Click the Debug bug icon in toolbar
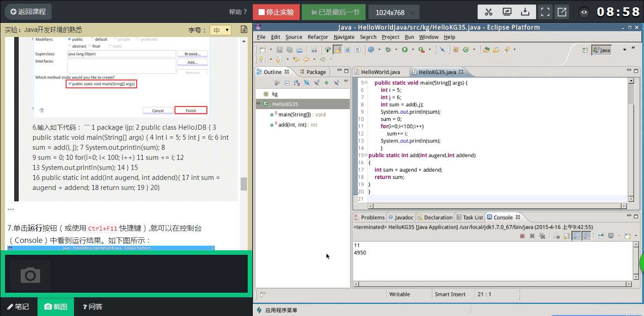This screenshot has height=316, width=644. [x=388, y=50]
